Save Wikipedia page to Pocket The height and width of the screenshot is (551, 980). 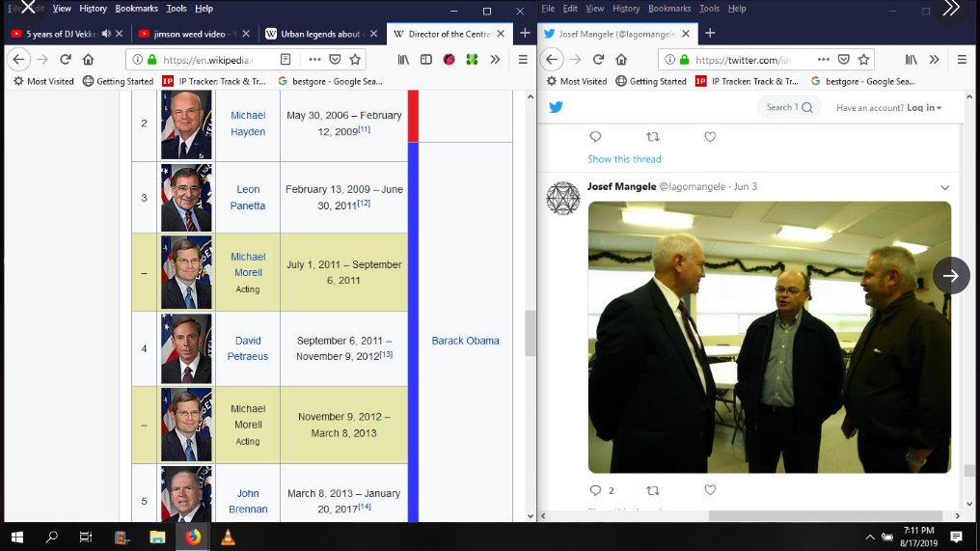click(335, 60)
